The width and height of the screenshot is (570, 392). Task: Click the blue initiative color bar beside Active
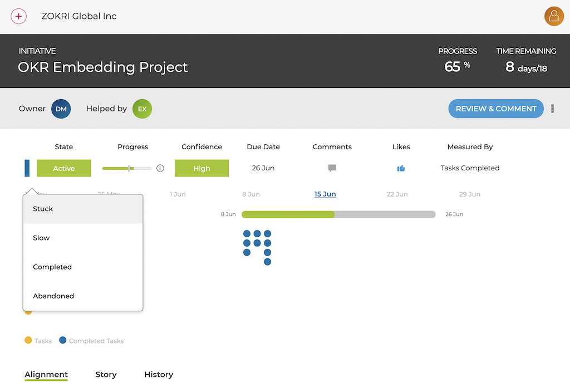click(27, 168)
